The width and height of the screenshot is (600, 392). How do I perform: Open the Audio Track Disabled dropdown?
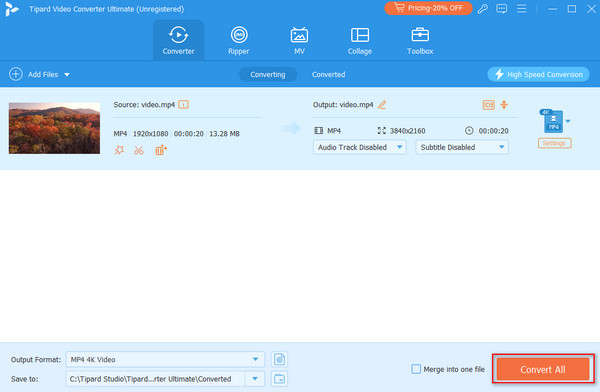click(x=360, y=147)
